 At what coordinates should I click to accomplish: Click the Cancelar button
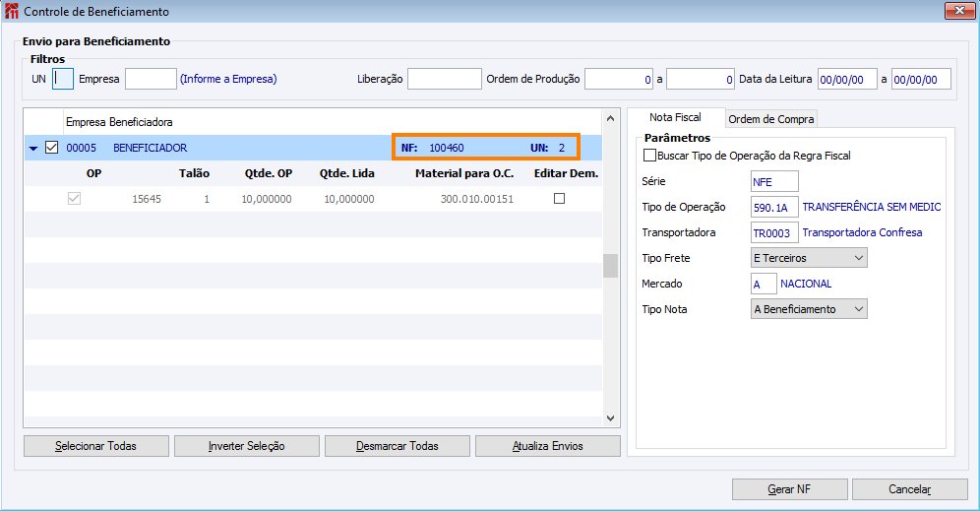tap(910, 489)
